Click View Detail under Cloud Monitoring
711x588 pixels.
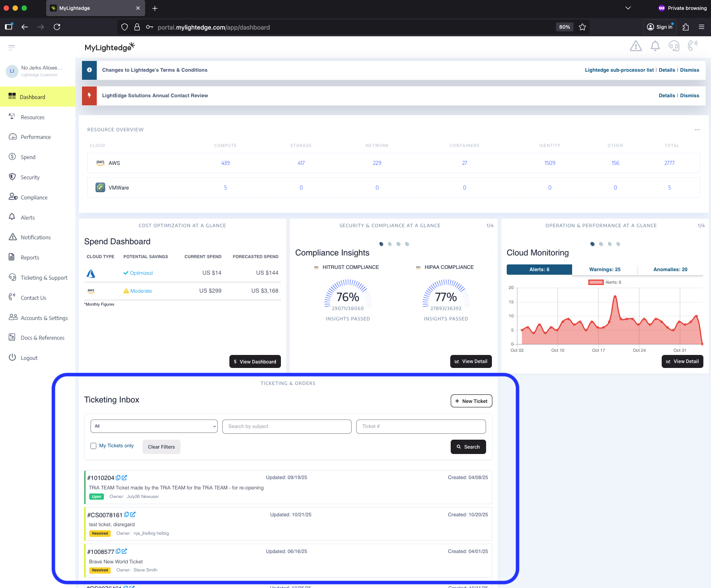[682, 361]
